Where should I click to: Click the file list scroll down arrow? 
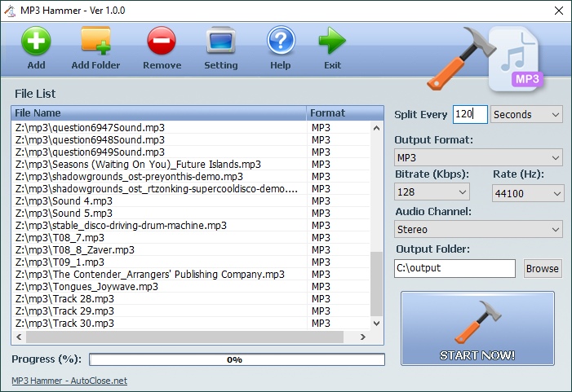pyautogui.click(x=376, y=323)
